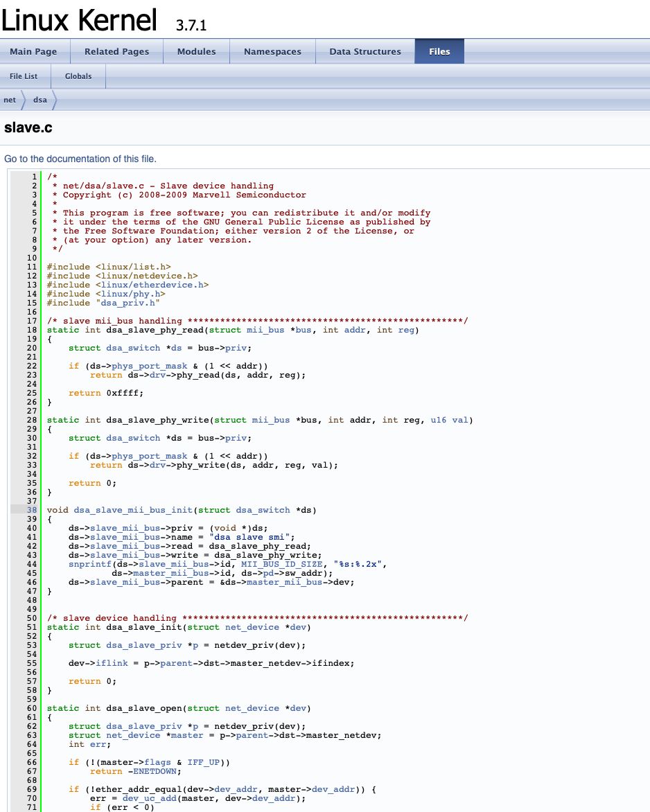Navigate to the dsa breadcrumb directory
650x812 pixels.
pyautogui.click(x=40, y=100)
